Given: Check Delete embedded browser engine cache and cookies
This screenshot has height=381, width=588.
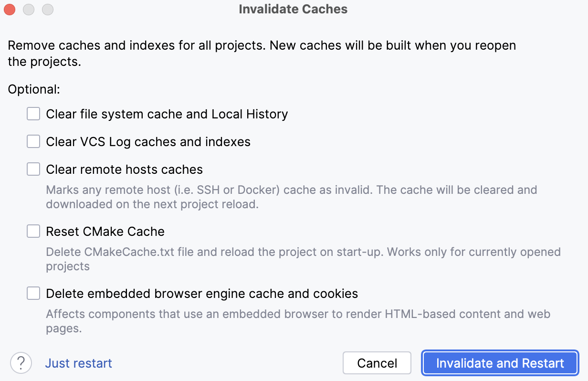Looking at the screenshot, I should click(33, 293).
